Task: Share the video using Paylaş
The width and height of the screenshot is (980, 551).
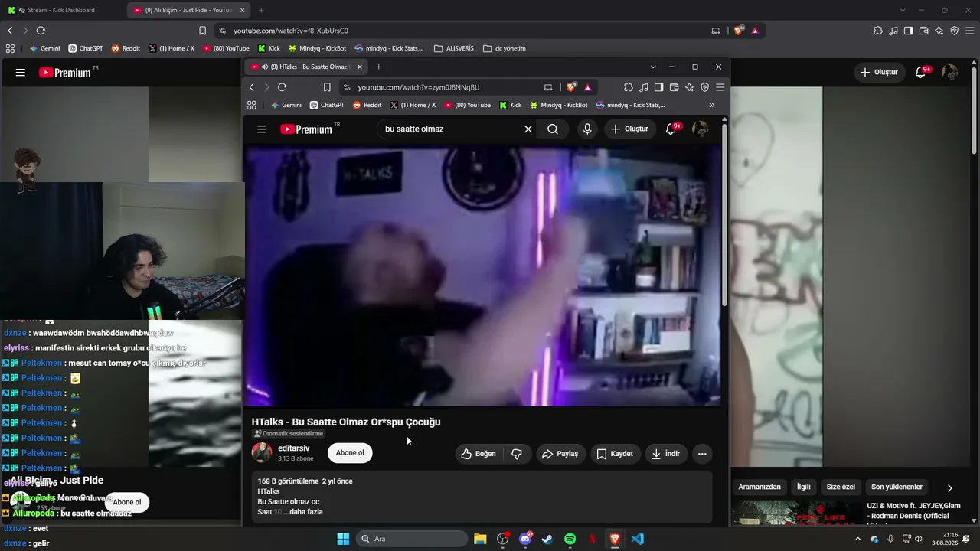Action: [560, 454]
